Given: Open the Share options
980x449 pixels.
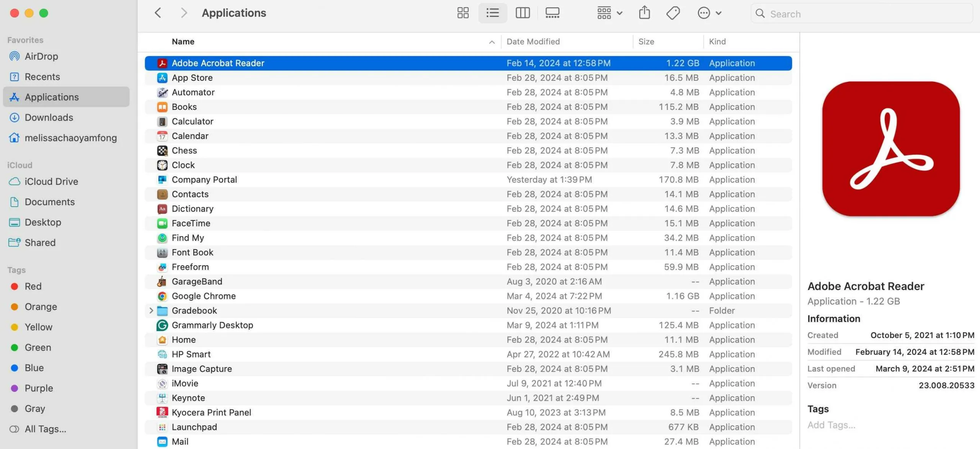Looking at the screenshot, I should [x=644, y=13].
